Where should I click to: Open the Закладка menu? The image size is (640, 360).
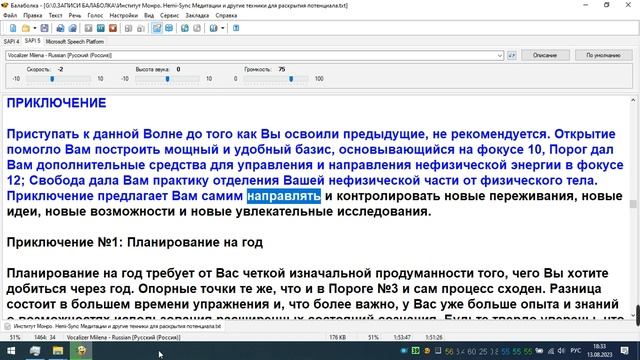(x=197, y=16)
